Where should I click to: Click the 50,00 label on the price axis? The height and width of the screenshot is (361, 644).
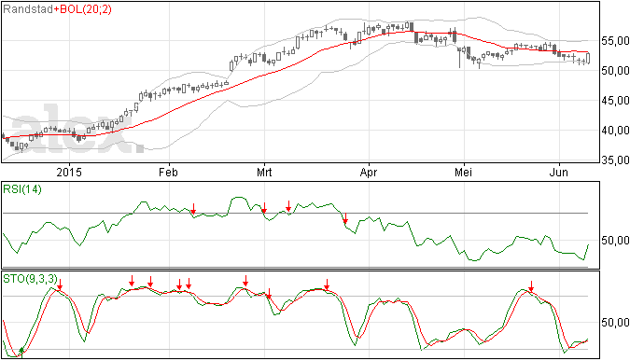(x=615, y=71)
